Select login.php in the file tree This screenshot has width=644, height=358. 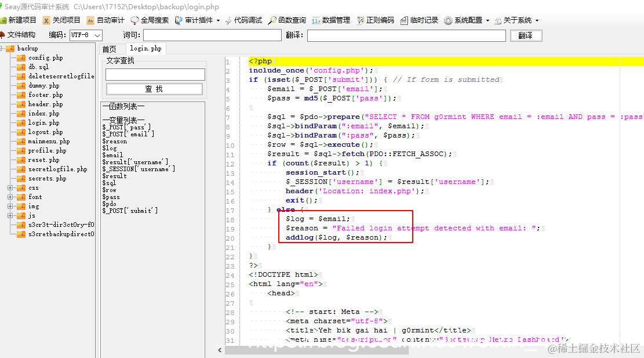click(44, 123)
